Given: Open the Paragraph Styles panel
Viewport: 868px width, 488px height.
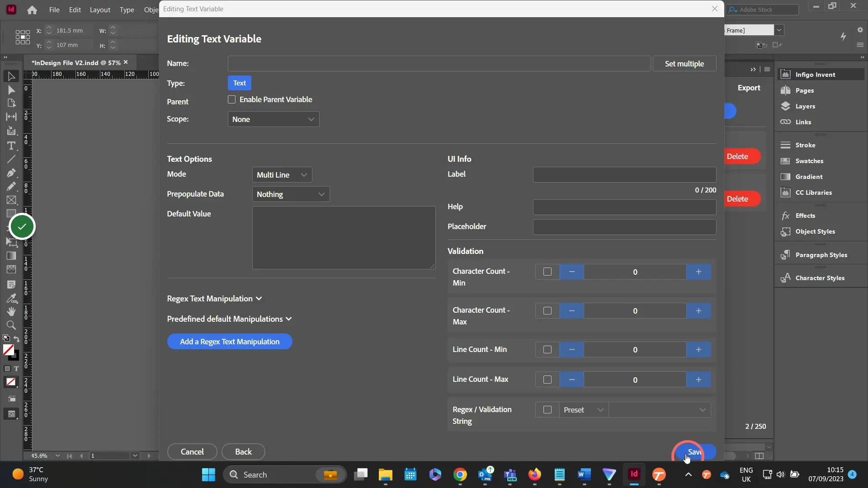Looking at the screenshot, I should click(x=821, y=255).
